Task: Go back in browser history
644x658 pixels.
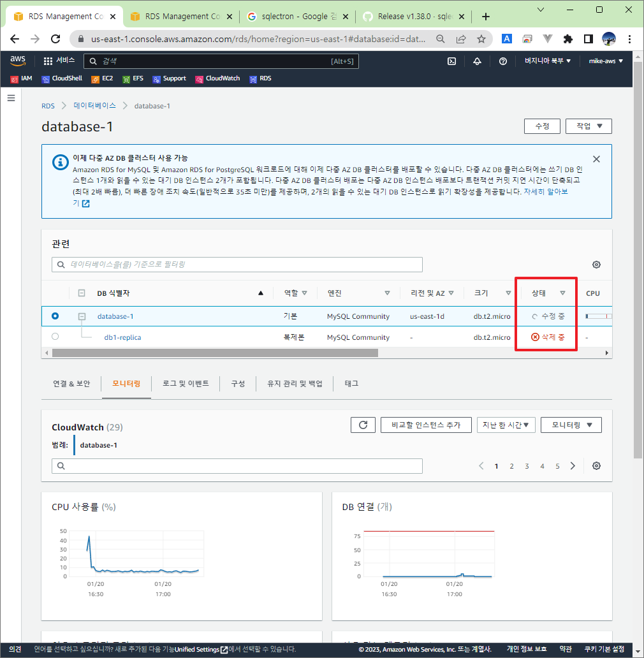Action: click(x=15, y=39)
